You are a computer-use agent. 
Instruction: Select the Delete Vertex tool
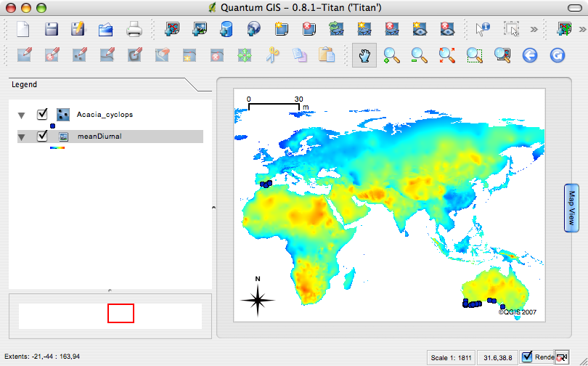click(218, 55)
